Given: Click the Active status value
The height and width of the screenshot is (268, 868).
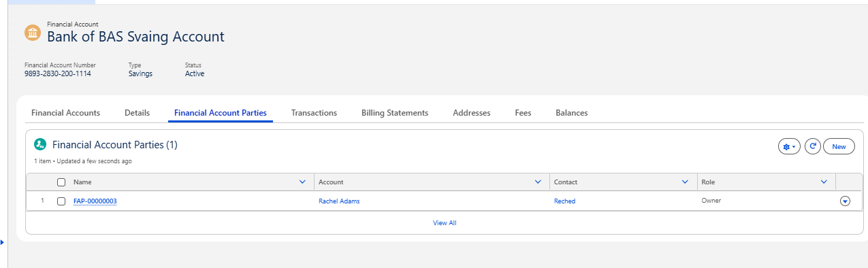Looking at the screenshot, I should click(x=195, y=73).
